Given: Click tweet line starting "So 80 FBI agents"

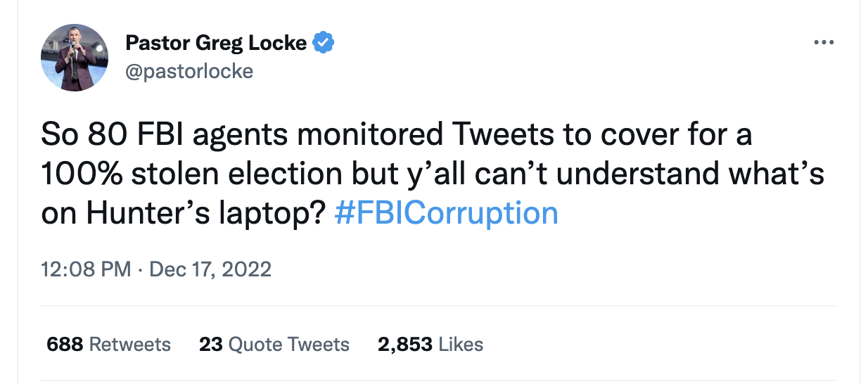Looking at the screenshot, I should [x=396, y=135].
